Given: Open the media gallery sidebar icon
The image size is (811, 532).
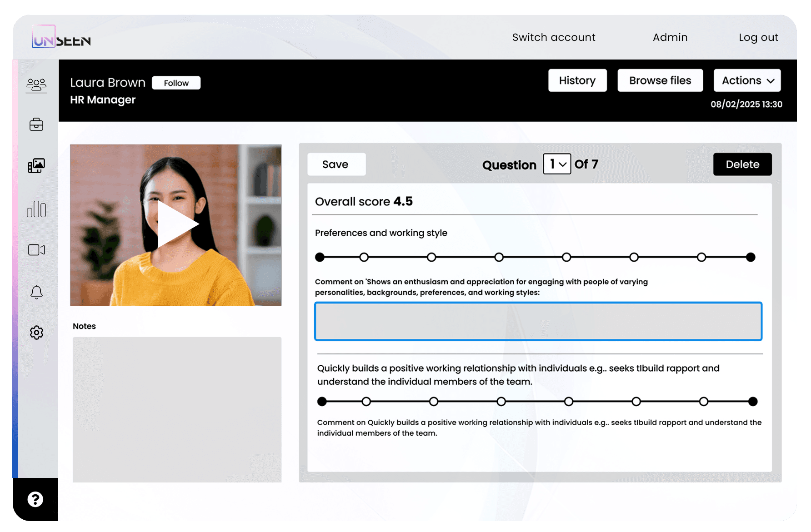Looking at the screenshot, I should (x=36, y=165).
